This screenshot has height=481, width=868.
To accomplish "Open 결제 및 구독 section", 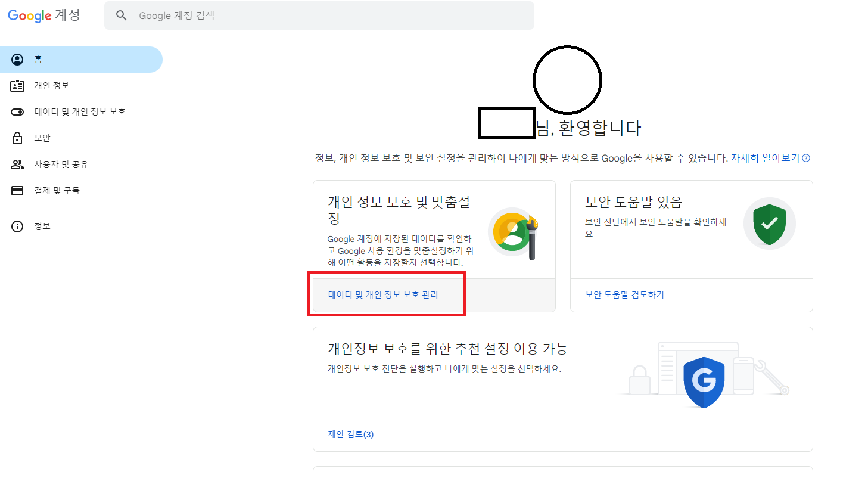I will coord(81,191).
